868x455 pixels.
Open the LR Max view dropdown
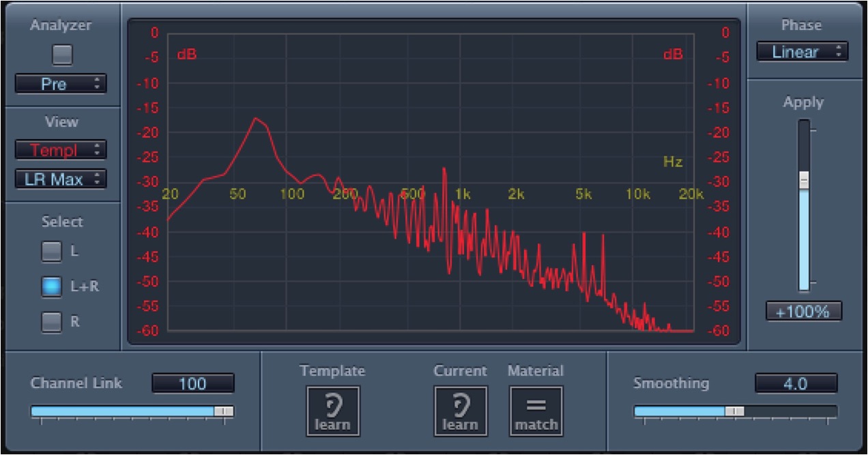pos(61,179)
